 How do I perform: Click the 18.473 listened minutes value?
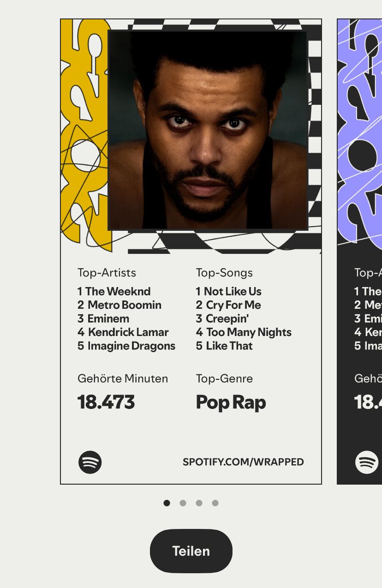(106, 402)
